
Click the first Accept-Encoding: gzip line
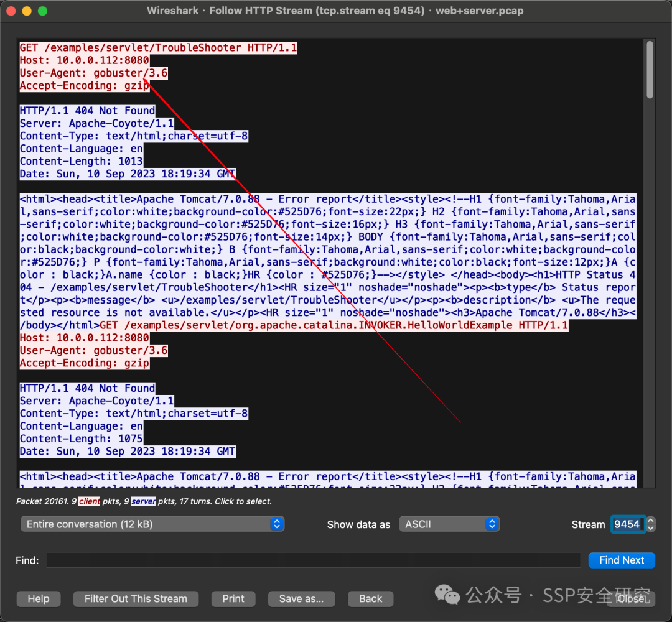pyautogui.click(x=85, y=86)
